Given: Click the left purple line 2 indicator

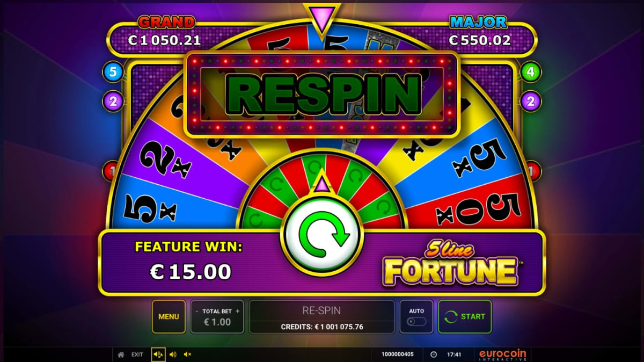Looking at the screenshot, I should point(113,100).
